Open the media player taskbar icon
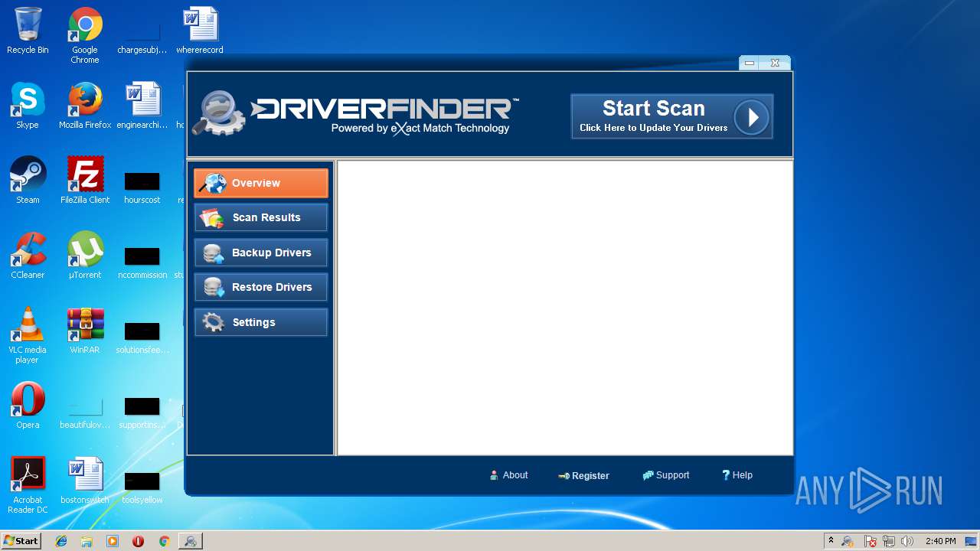The image size is (980, 551). pos(113,541)
